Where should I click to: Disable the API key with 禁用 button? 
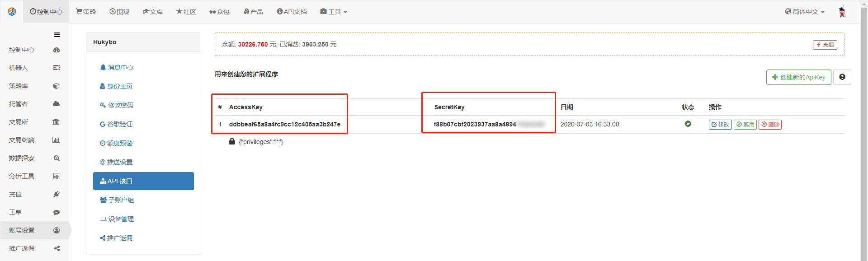click(x=745, y=125)
